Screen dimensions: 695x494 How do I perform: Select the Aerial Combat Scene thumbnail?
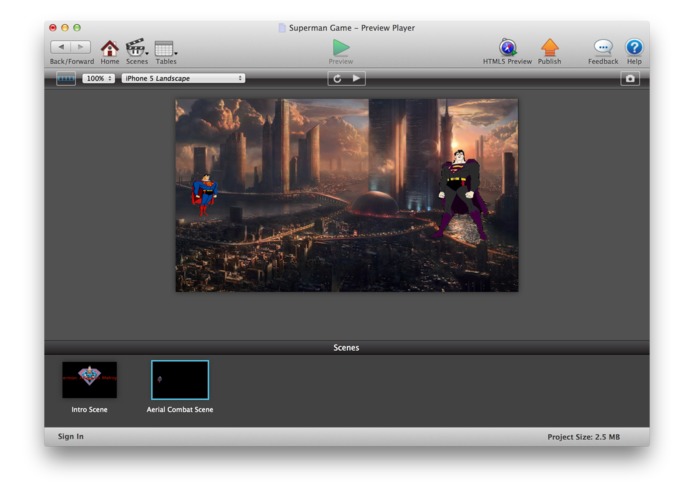tap(180, 380)
